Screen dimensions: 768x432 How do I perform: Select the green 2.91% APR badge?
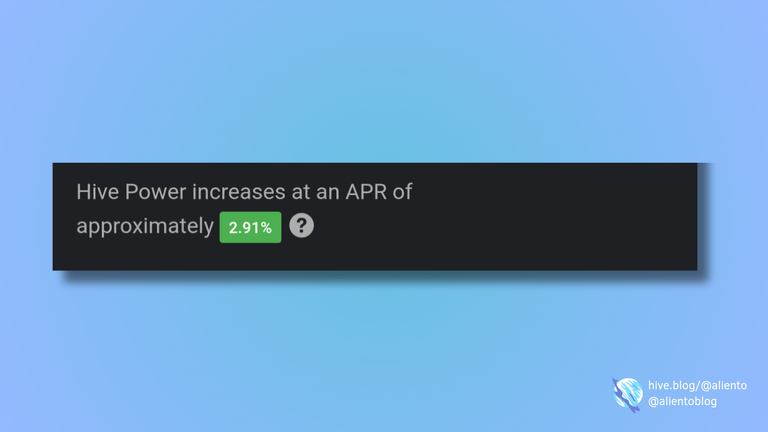pyautogui.click(x=250, y=227)
